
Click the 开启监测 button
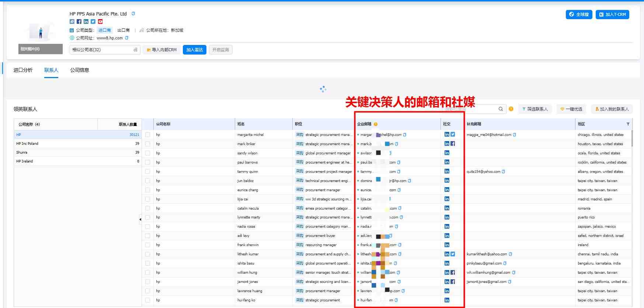pos(220,50)
